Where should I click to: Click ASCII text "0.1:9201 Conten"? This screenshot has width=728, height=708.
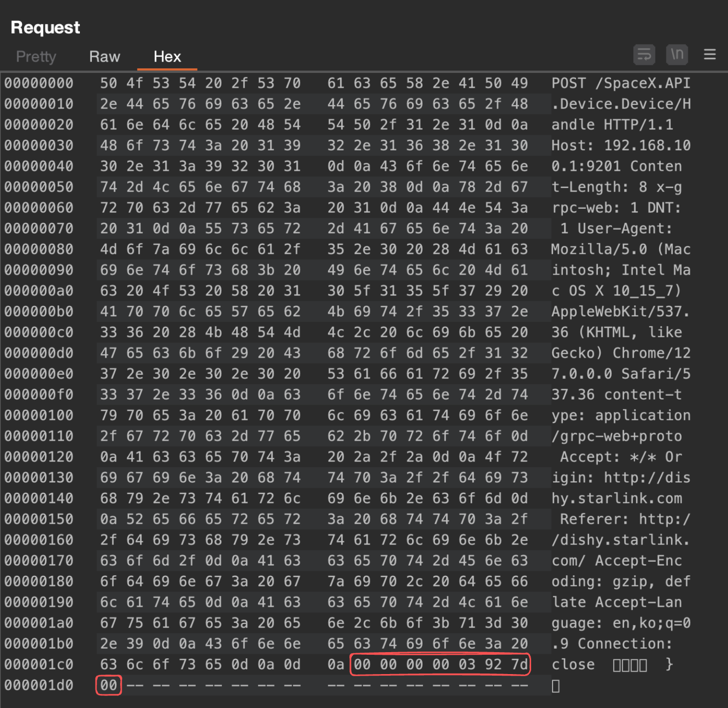[x=617, y=166]
